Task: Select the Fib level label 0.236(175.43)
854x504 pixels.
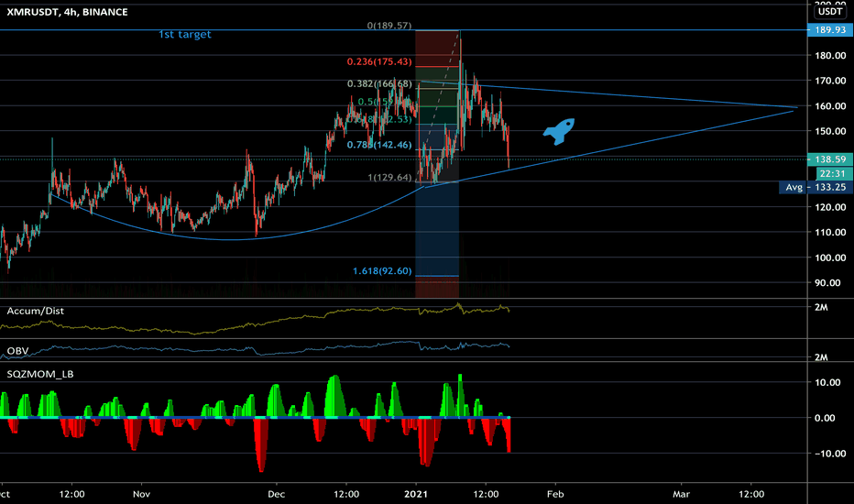Action: 379,61
